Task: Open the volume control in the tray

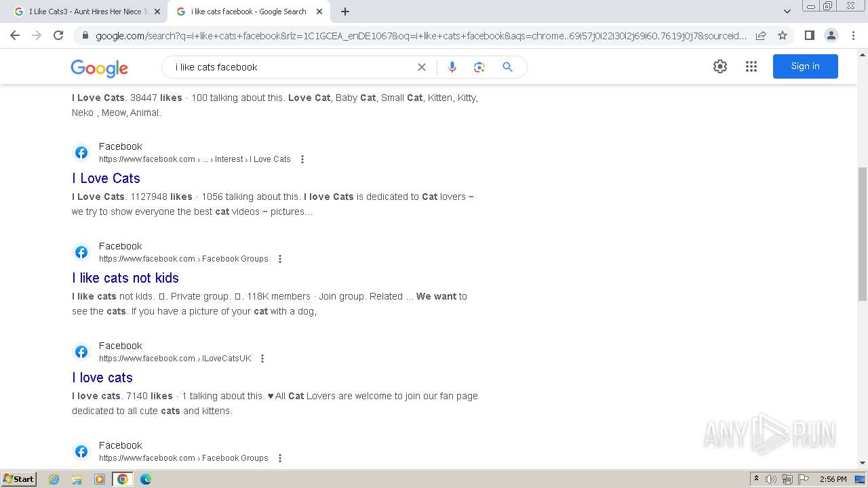Action: tap(771, 479)
